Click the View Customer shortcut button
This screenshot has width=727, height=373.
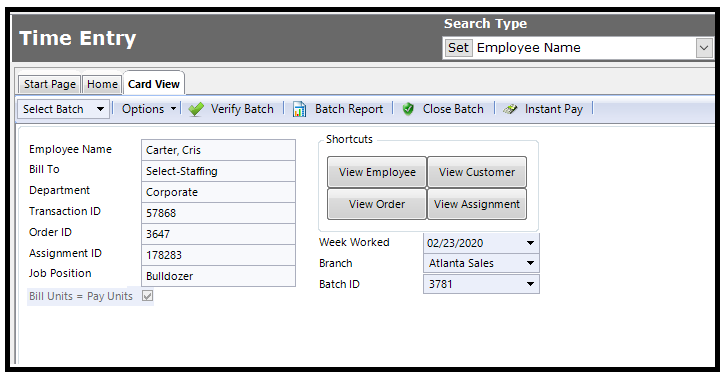(477, 172)
